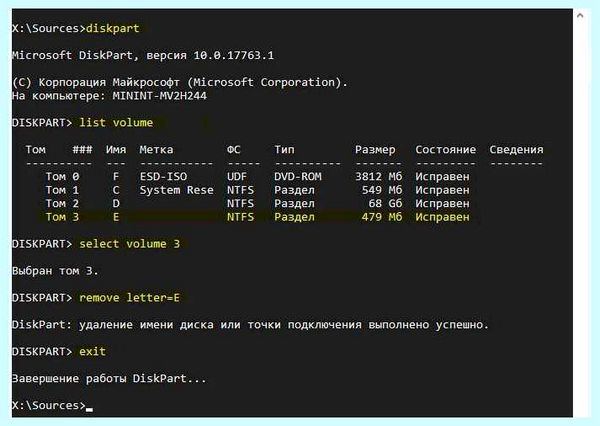The image size is (600, 426).
Task: Click the 'Тип' column header
Action: pyautogui.click(x=284, y=150)
